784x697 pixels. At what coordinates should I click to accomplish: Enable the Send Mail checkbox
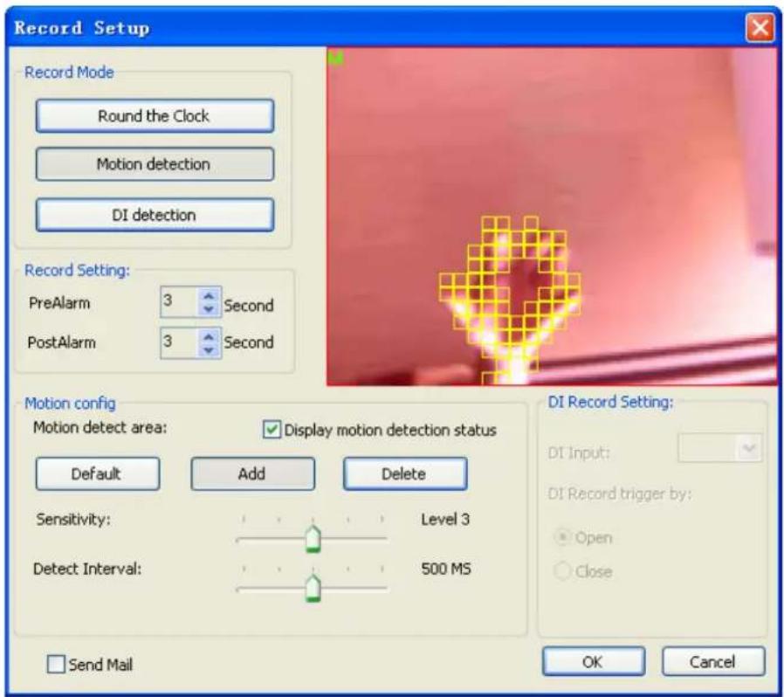(x=56, y=665)
